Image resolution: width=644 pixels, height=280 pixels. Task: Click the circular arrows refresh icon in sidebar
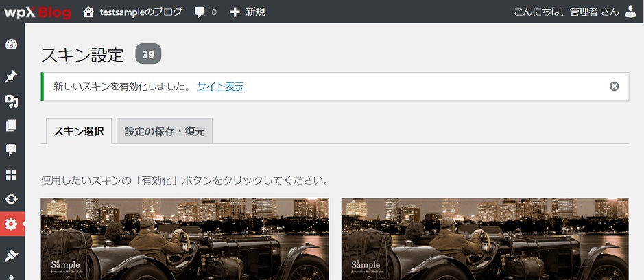click(11, 199)
